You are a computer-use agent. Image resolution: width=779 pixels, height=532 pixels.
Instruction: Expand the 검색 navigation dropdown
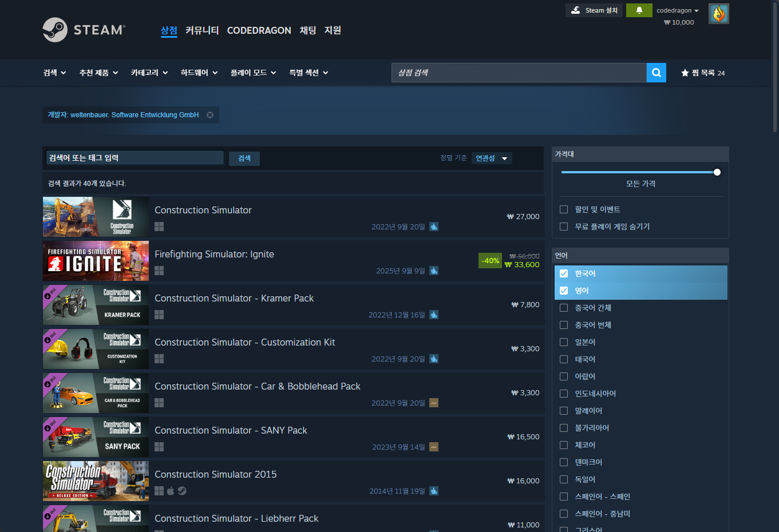pos(55,73)
